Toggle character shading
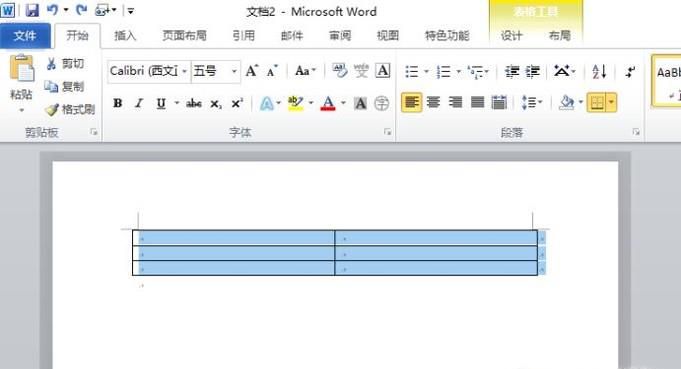The width and height of the screenshot is (681, 369). (x=360, y=103)
